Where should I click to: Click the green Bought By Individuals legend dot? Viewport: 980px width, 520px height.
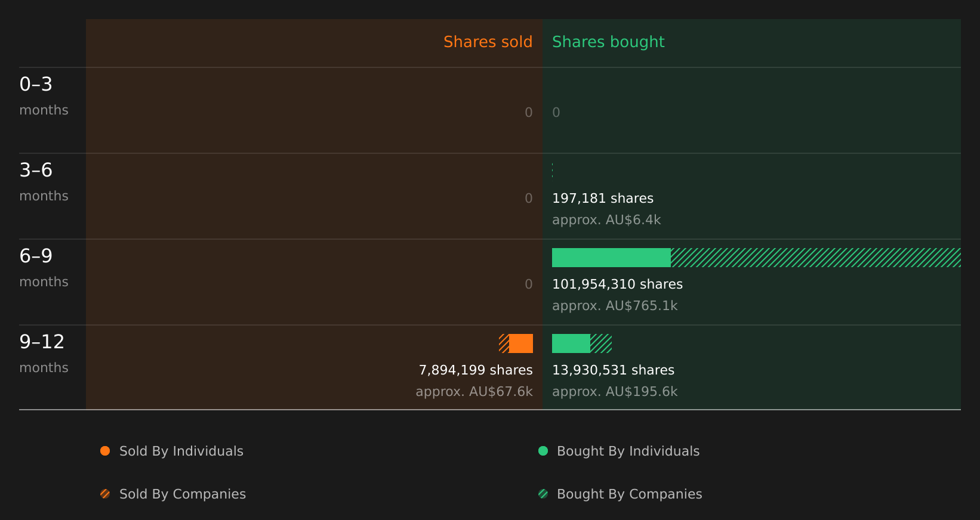coord(543,451)
